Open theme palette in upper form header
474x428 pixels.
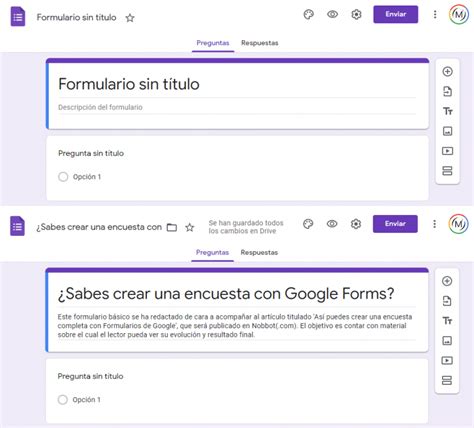tap(309, 14)
